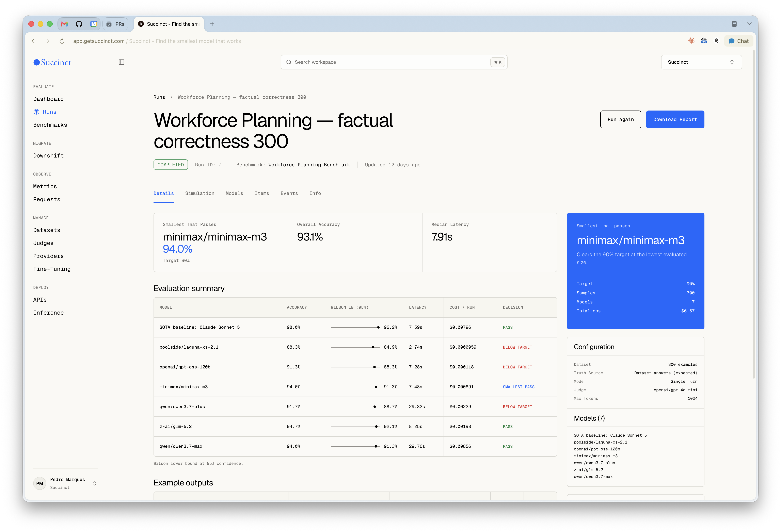Open the browser tab list dropdown chevron
The width and height of the screenshot is (781, 532).
pos(749,24)
